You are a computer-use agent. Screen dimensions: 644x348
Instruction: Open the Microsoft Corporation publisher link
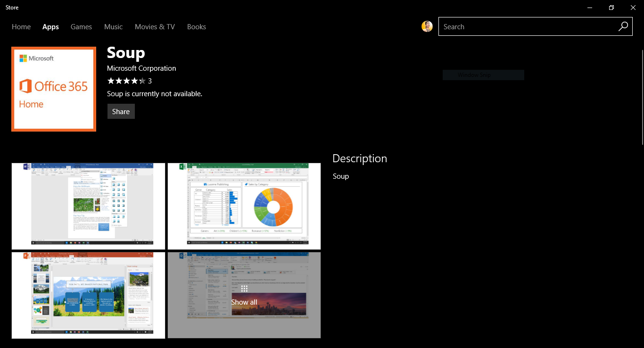(x=141, y=68)
